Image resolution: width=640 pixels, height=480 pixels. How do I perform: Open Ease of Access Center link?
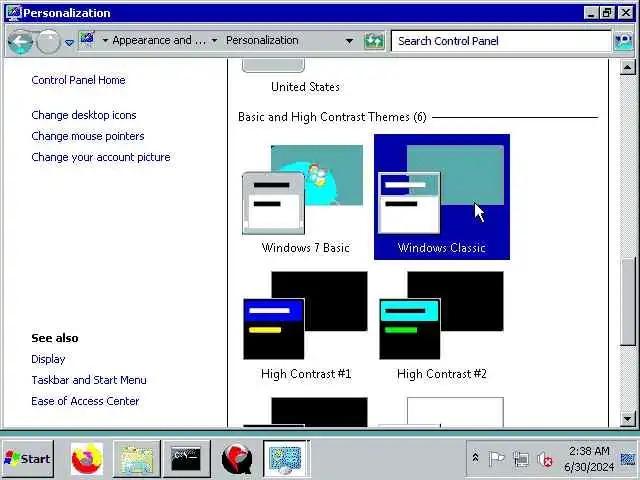[85, 401]
